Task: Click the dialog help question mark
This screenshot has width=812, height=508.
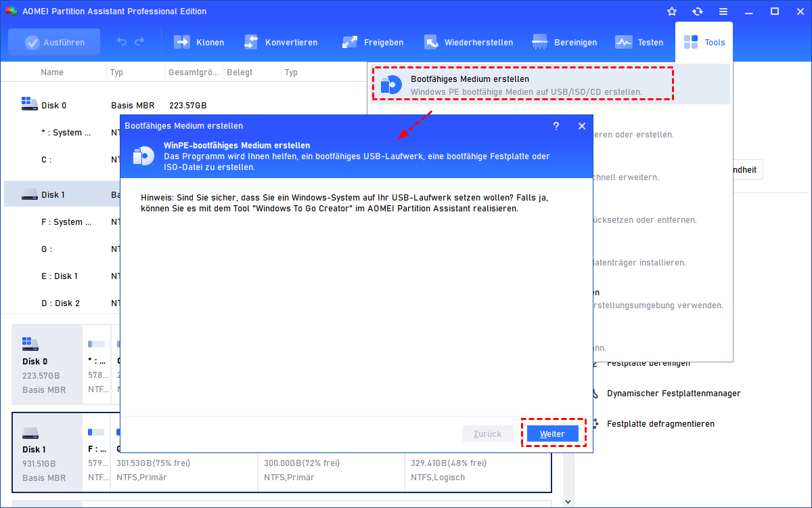Action: click(x=556, y=126)
